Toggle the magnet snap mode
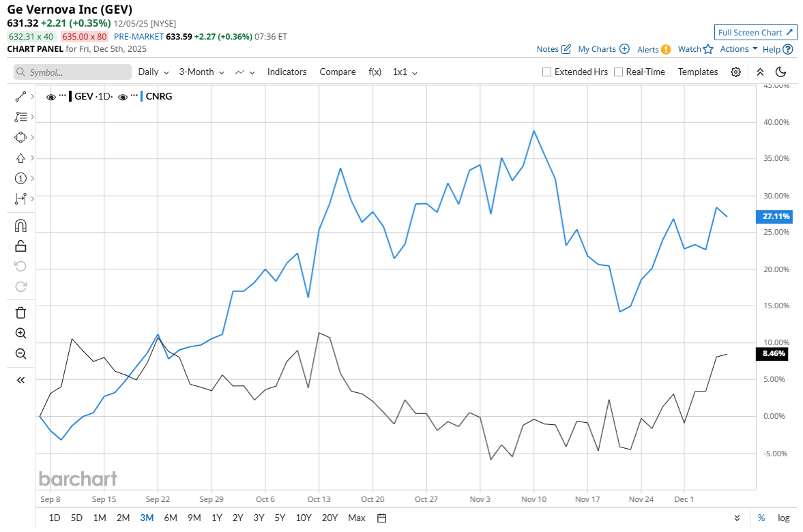This screenshot has width=803, height=532. (20, 225)
